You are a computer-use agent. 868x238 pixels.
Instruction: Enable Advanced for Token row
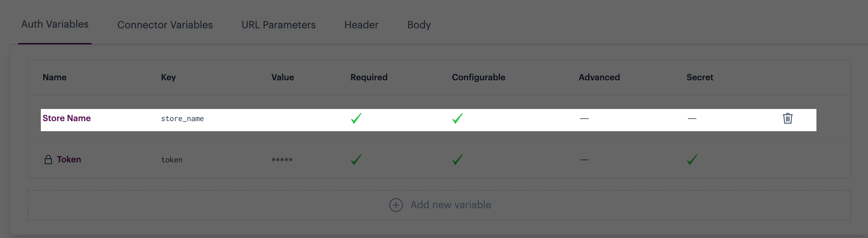(x=584, y=160)
